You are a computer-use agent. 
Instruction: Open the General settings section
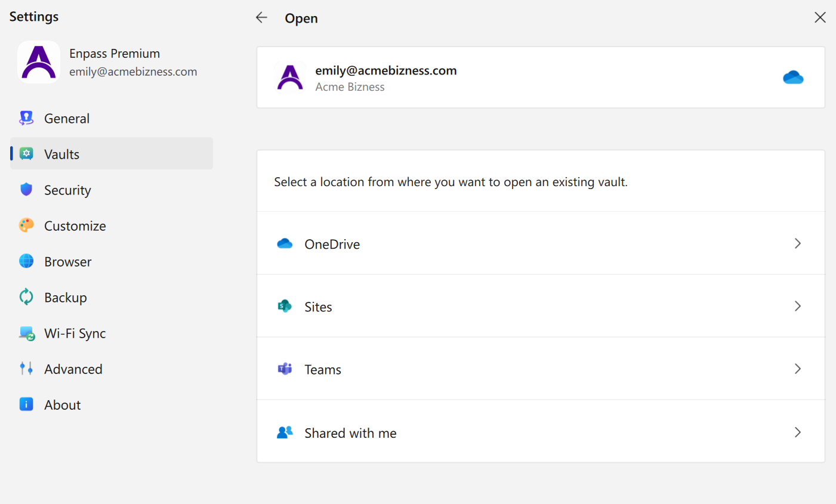[112, 118]
